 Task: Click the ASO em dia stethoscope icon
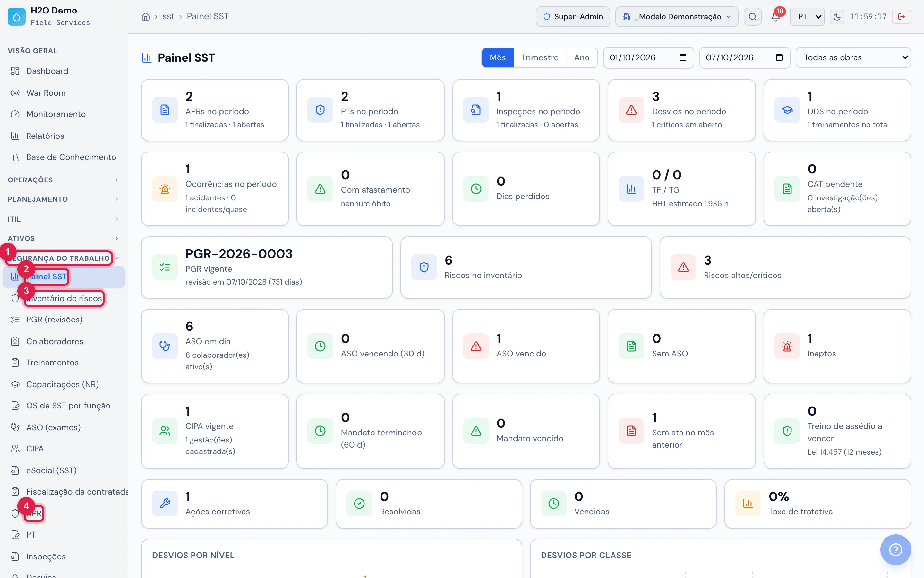tap(165, 346)
